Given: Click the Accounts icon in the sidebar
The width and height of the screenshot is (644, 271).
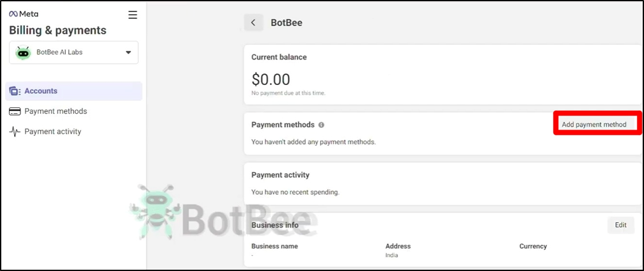Looking at the screenshot, I should [15, 91].
